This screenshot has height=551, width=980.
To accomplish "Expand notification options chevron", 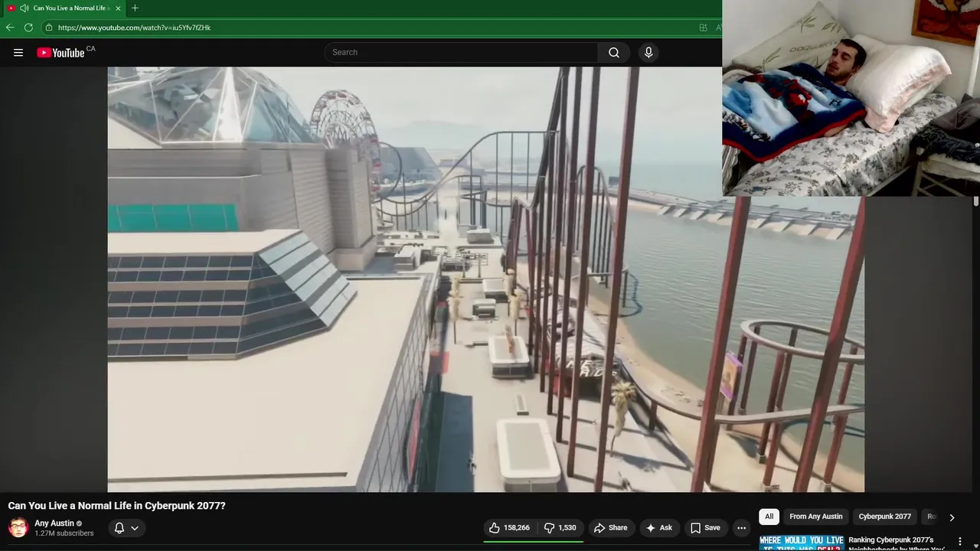I will tap(135, 527).
